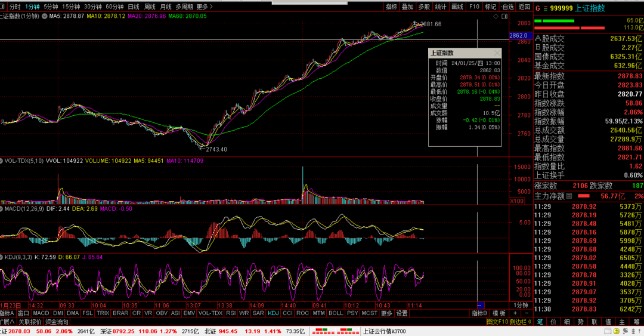Select the 笔 tick detail tab
Screen dimensions: 644x336
click(x=540, y=322)
